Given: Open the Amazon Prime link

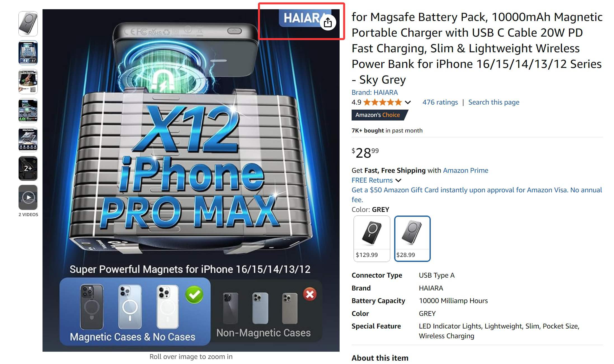Looking at the screenshot, I should tap(465, 170).
